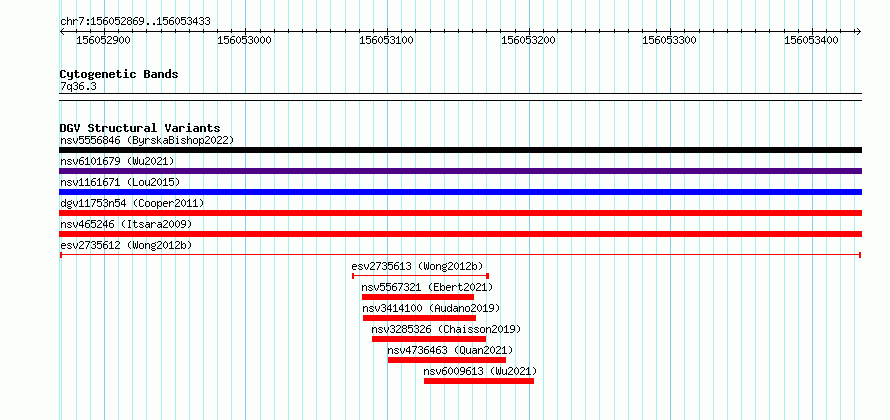Click the red nsv6009613 variant bar
Viewport: 890px width, 420px height.
click(x=479, y=381)
